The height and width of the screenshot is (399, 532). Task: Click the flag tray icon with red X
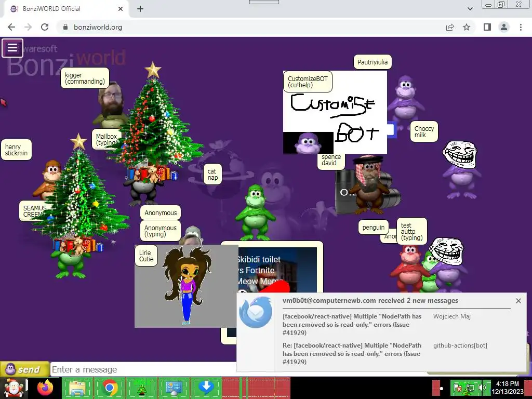point(458,388)
